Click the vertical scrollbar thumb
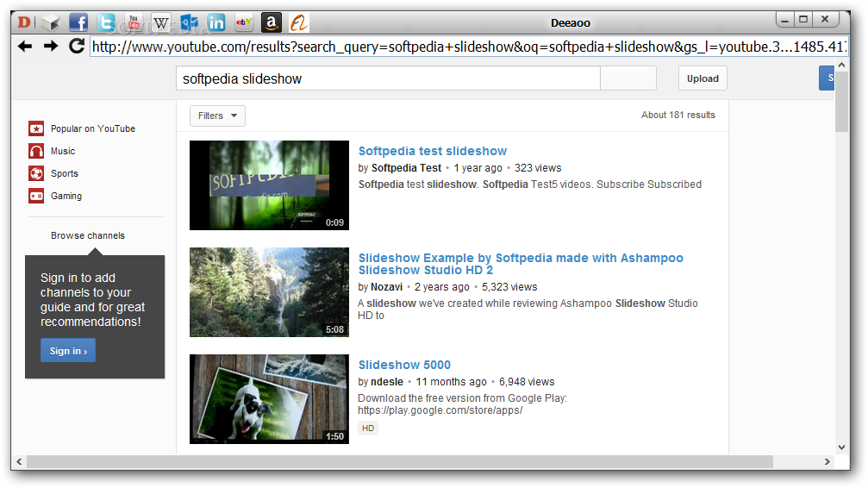868x488 pixels. tap(842, 101)
